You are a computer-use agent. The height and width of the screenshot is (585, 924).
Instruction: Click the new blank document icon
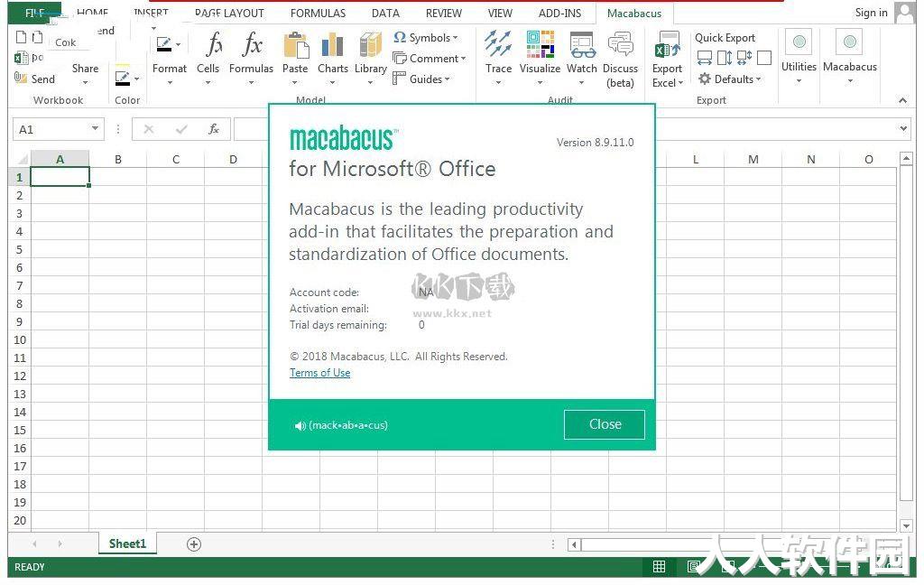pyautogui.click(x=22, y=38)
